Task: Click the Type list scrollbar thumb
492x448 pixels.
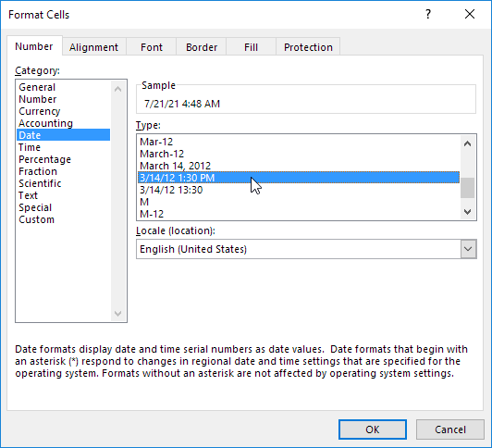Action: 467,188
